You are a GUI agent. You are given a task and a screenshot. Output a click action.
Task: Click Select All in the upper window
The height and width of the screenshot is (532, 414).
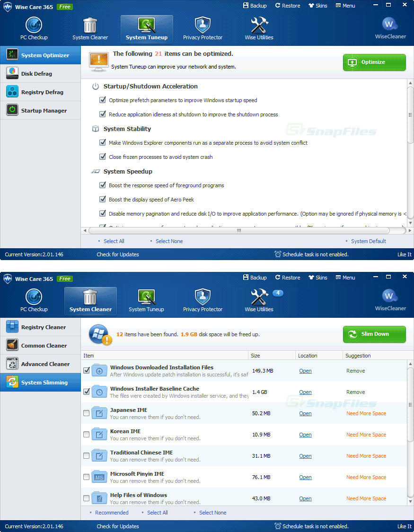pos(114,241)
